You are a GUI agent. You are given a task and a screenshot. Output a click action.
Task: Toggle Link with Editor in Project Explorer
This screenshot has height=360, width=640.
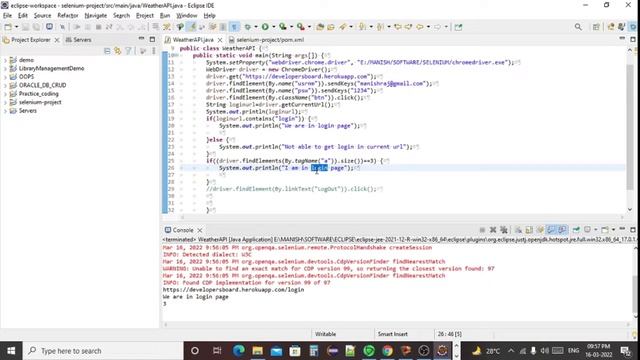(x=118, y=51)
